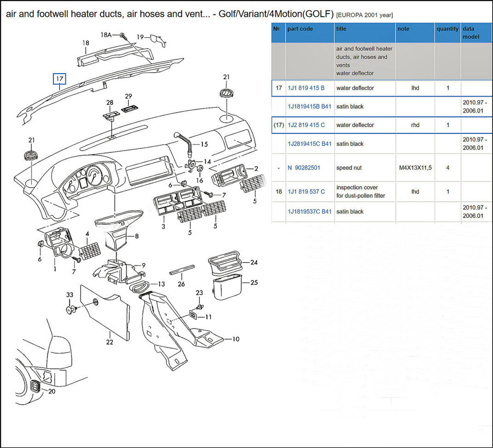Click "inspection cover for dust-pollen filter" title
Screen dimensions: 493x448
(361, 192)
